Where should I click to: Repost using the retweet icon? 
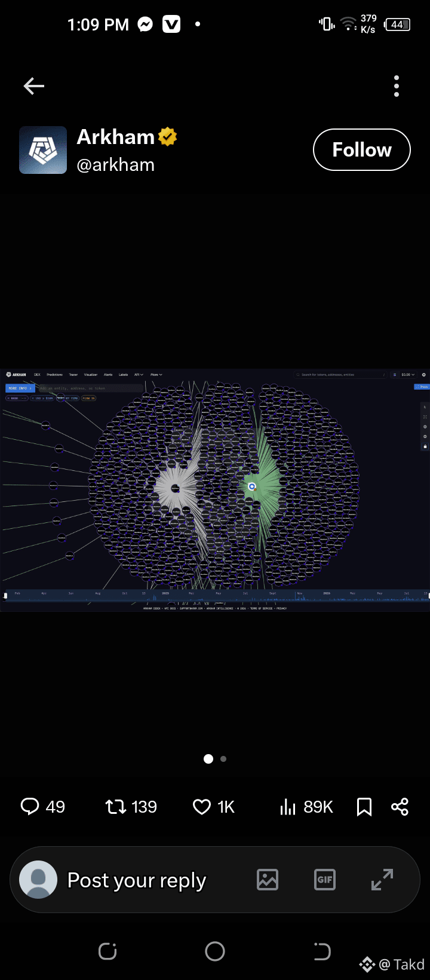(116, 807)
